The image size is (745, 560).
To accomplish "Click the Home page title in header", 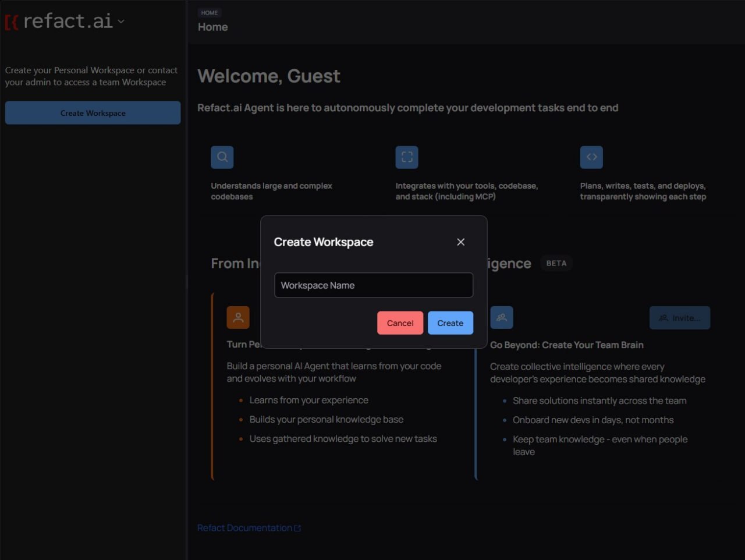I will [213, 27].
